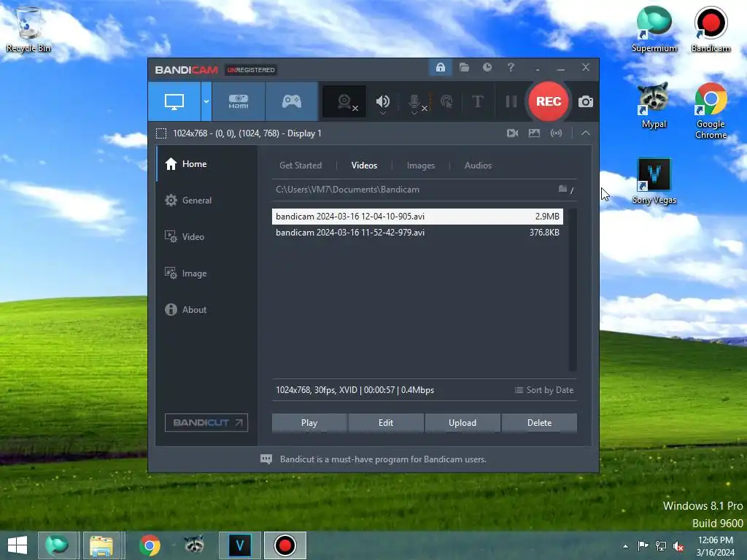Click the lock icon in title bar

coord(440,68)
